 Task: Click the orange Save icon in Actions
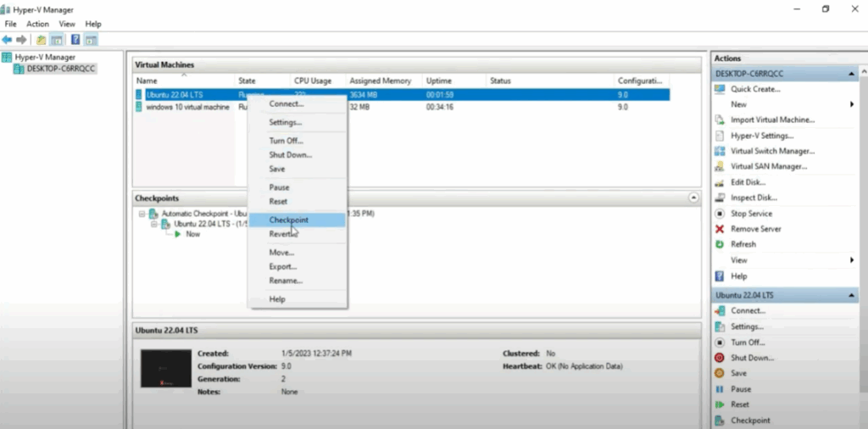pyautogui.click(x=720, y=373)
